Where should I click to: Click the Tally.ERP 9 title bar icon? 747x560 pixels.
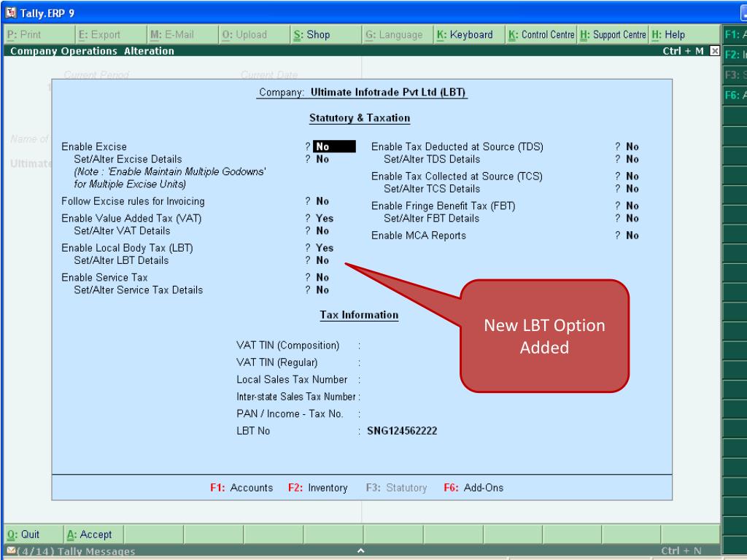10,12
